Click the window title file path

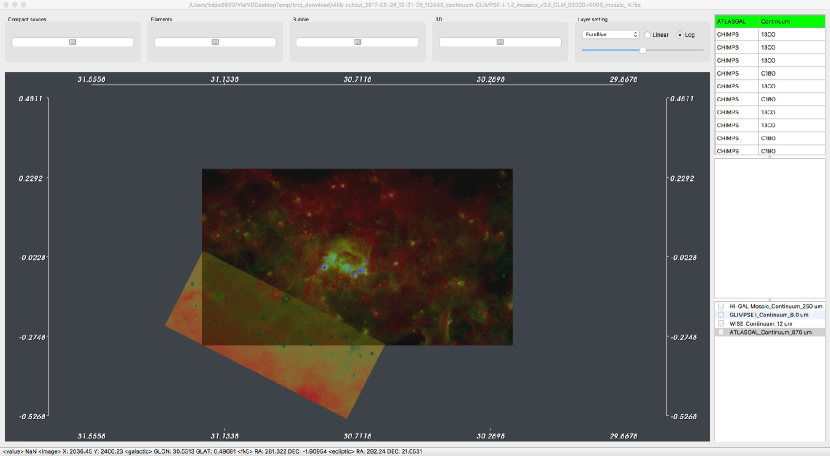(x=414, y=5)
